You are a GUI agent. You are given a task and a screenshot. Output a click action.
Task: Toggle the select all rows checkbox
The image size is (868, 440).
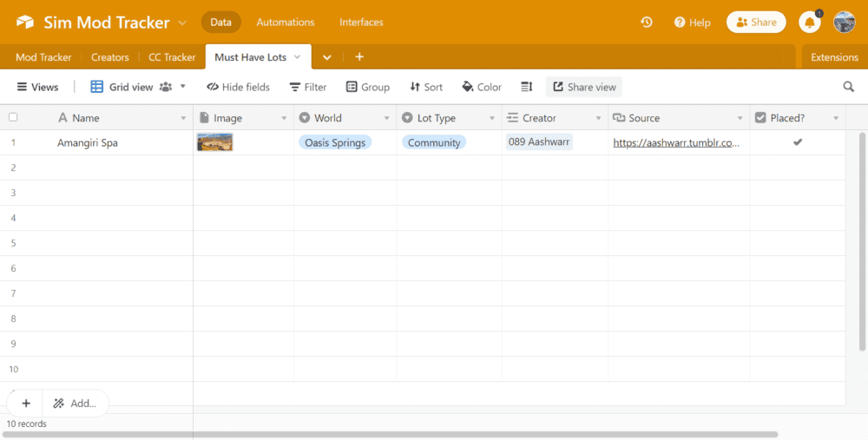(x=13, y=118)
